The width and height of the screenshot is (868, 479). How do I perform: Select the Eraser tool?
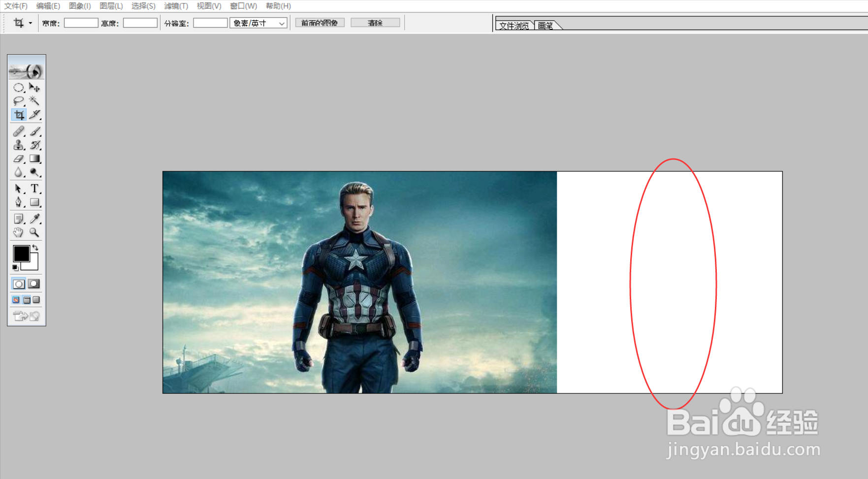(19, 159)
